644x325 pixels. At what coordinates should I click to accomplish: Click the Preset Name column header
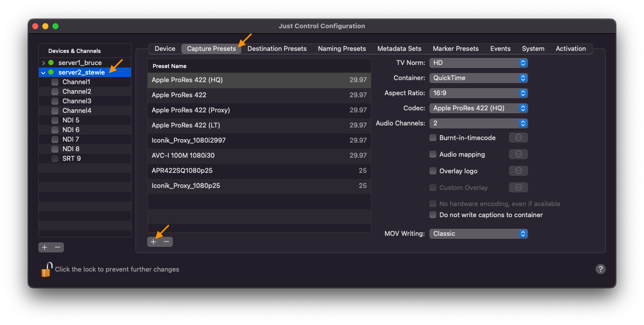coord(259,66)
